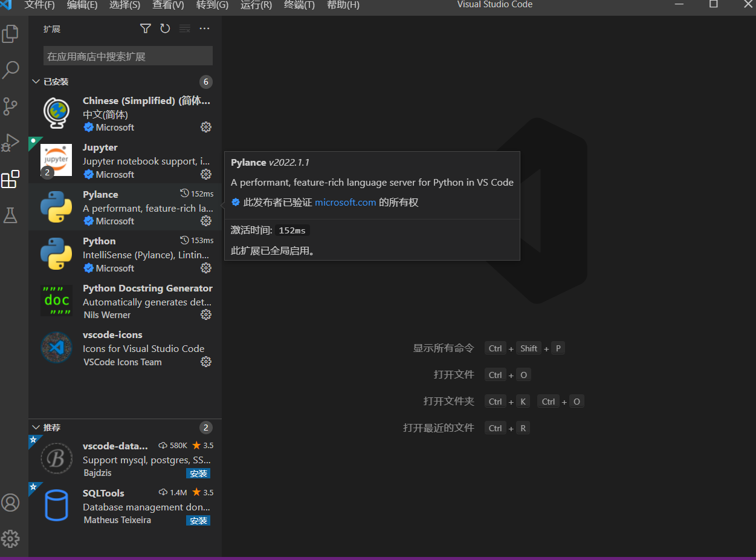Open the Testing flask view
Viewport: 756px width, 560px height.
[10, 215]
